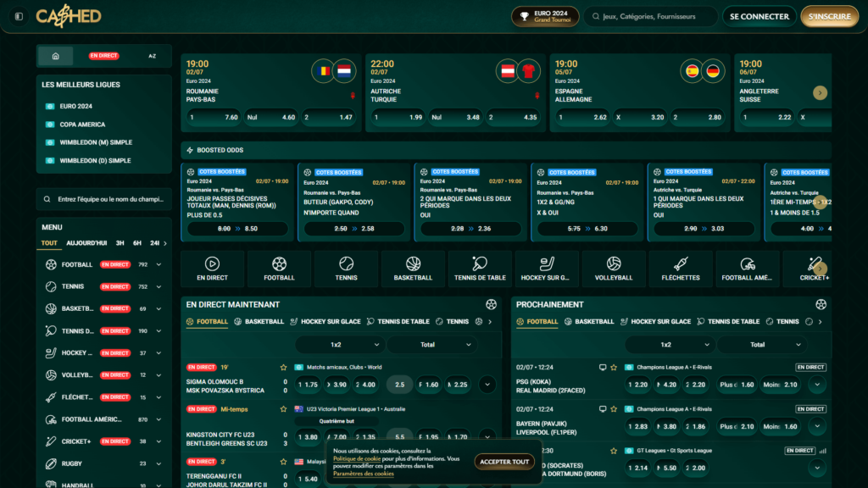Screen dimensions: 868x488
Task: Click the home icon above the leagues panel
Action: (56, 54)
